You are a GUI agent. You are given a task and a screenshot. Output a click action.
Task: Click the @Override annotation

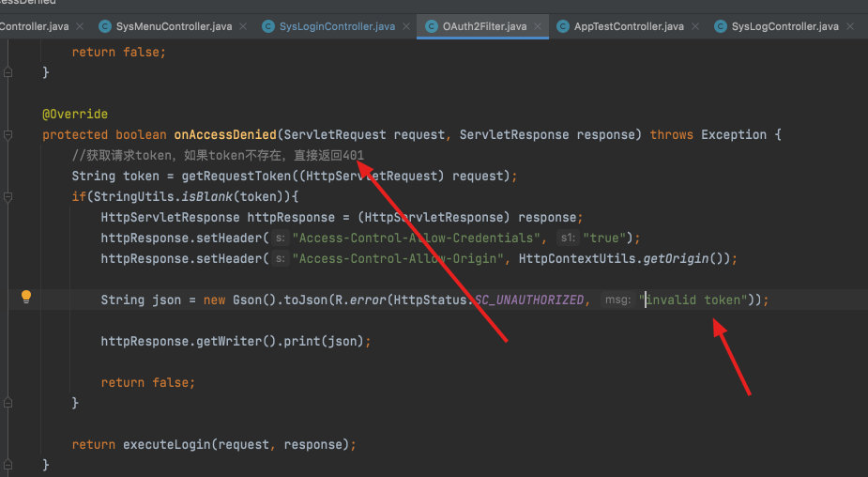click(x=75, y=115)
